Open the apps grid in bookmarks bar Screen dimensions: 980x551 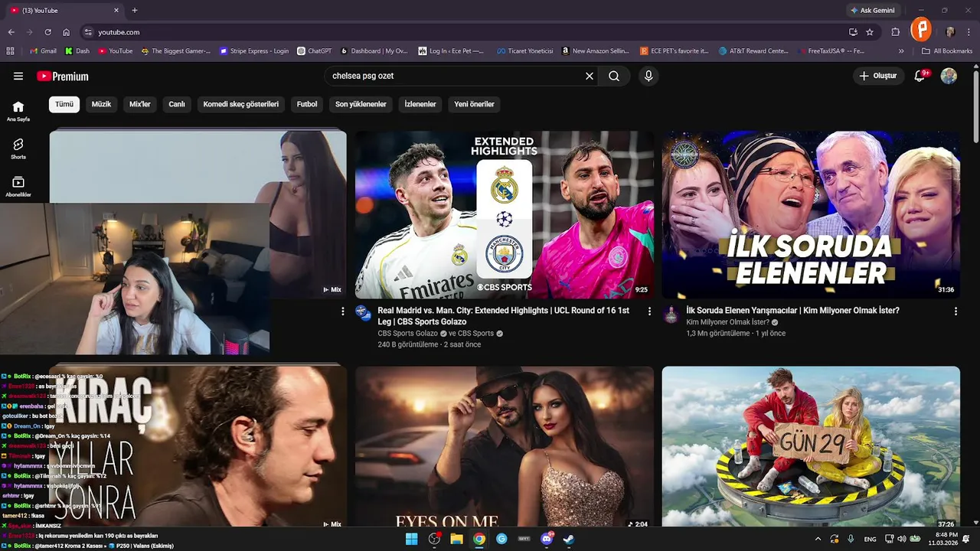pos(10,51)
